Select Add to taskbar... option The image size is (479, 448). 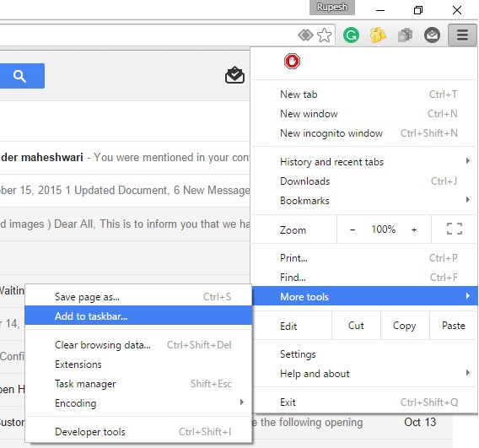click(138, 316)
